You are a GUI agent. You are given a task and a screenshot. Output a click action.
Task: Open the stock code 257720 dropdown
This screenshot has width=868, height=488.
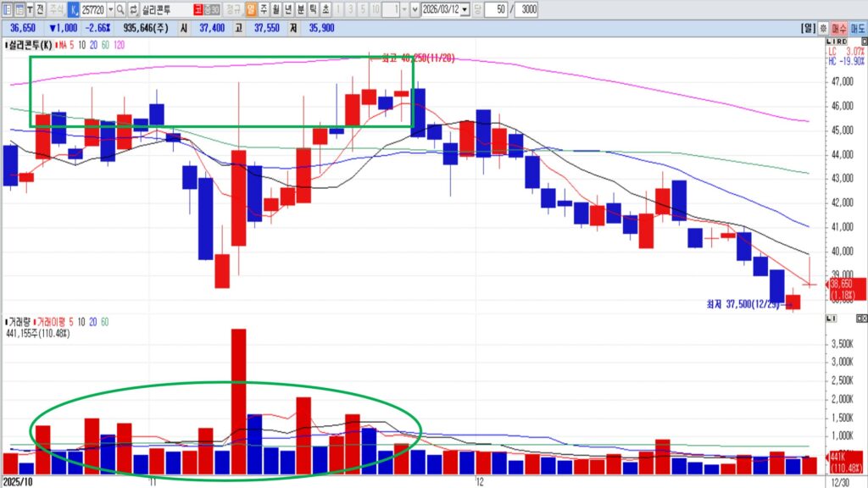point(110,9)
